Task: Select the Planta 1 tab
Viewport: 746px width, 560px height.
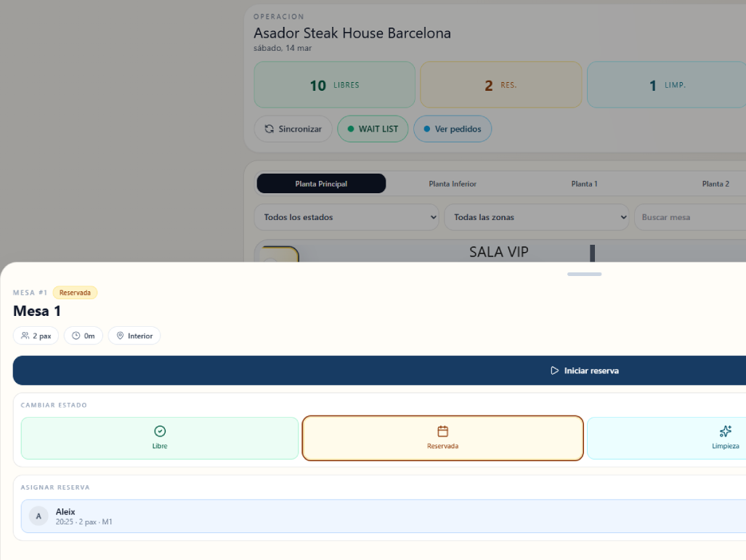Action: coord(584,184)
